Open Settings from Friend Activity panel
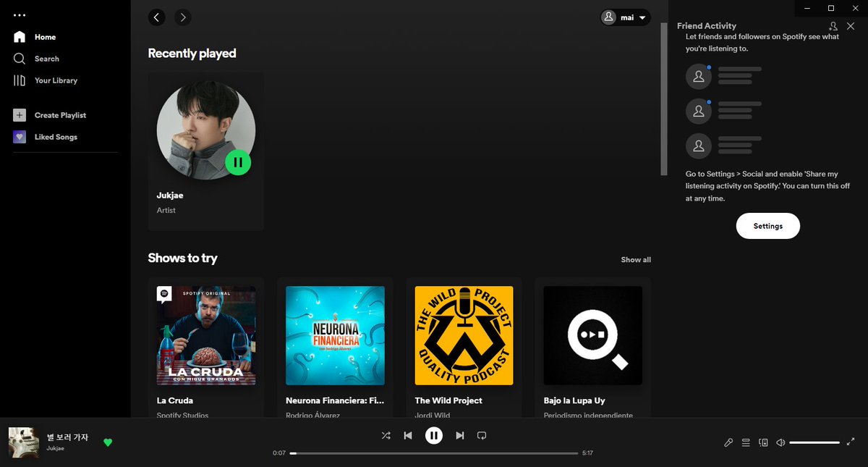This screenshot has width=868, height=467. pyautogui.click(x=768, y=226)
